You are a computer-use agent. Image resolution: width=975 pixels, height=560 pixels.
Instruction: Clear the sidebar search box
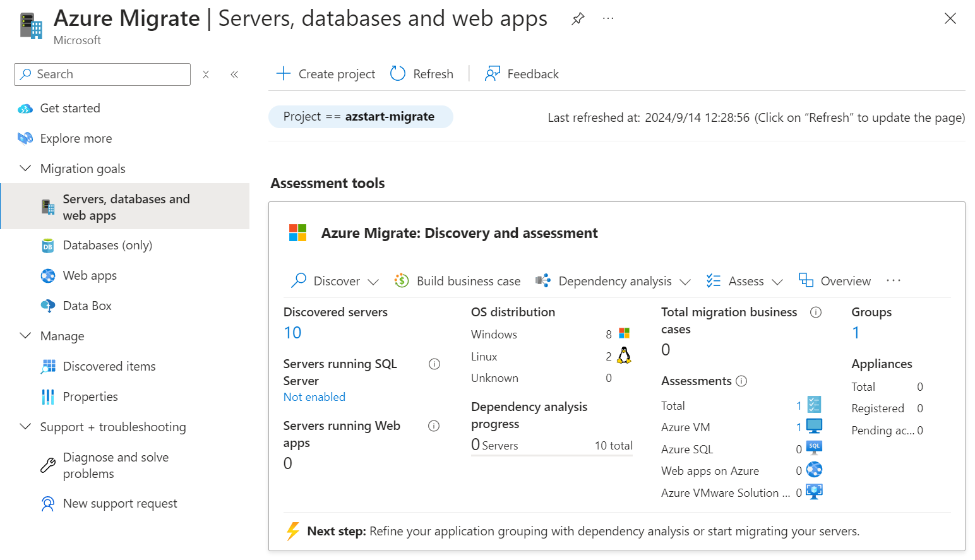coord(206,74)
